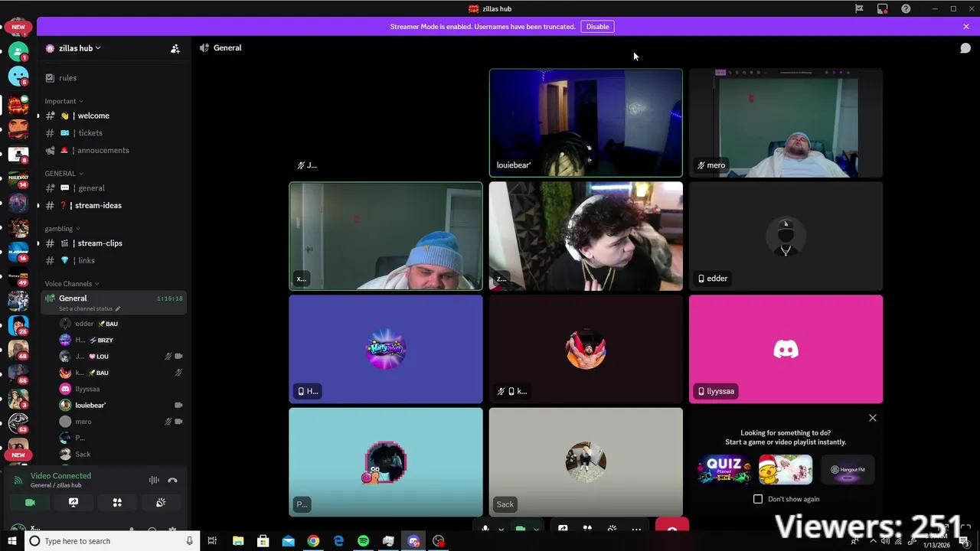Viewport: 980px width, 551px height.
Task: Open soundboard icon in bottom call bar
Action: pos(612,528)
